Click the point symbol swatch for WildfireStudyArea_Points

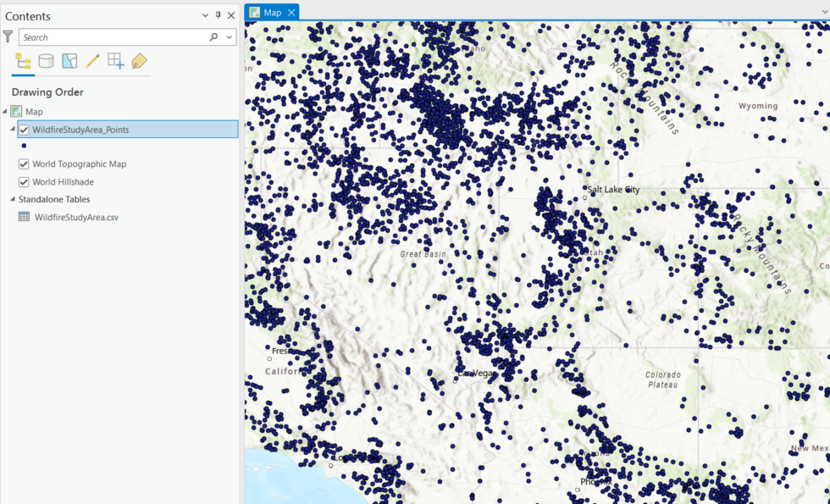(23, 145)
